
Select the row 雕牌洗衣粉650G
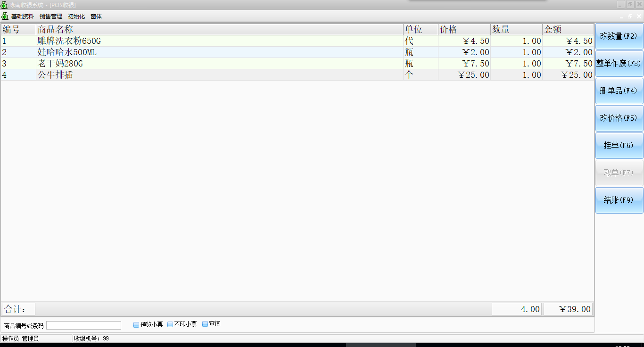[x=297, y=41]
